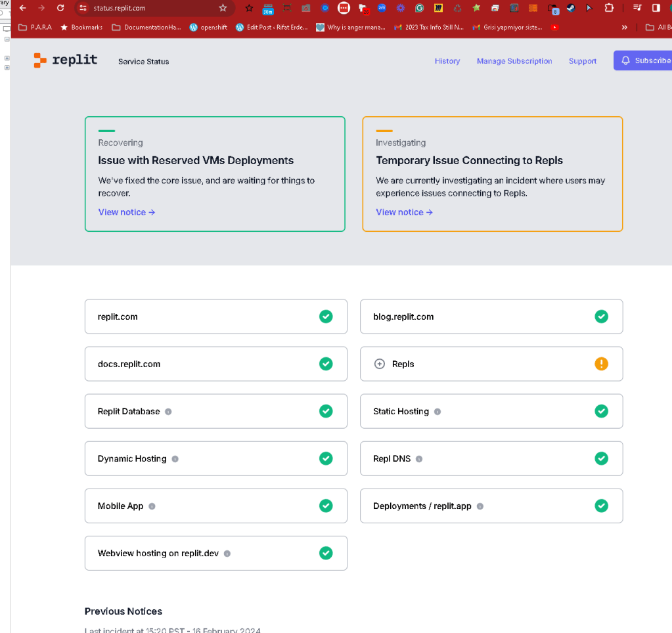The image size is (672, 633).
Task: Click the yellow Miro extension icon
Action: coord(438,8)
